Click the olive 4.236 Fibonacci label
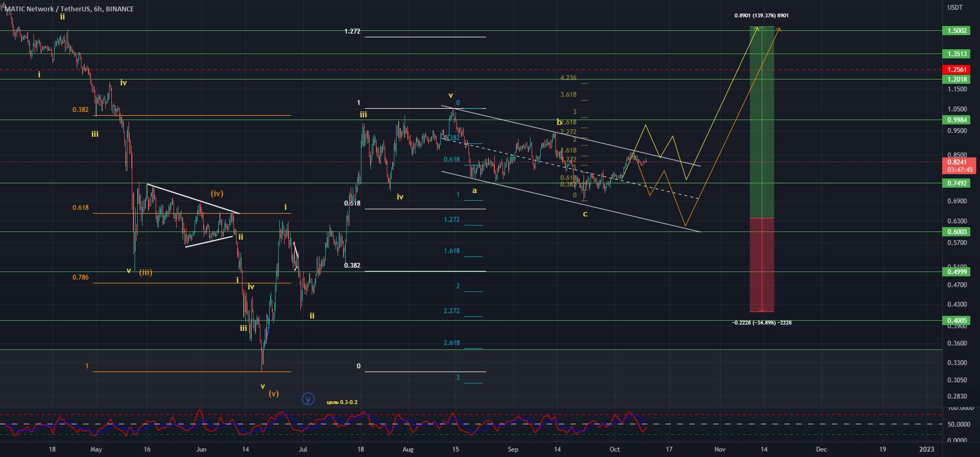980x457 pixels. click(x=568, y=78)
